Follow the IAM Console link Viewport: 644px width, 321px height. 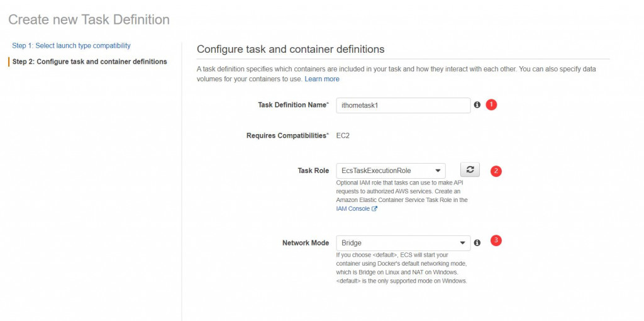pos(353,209)
